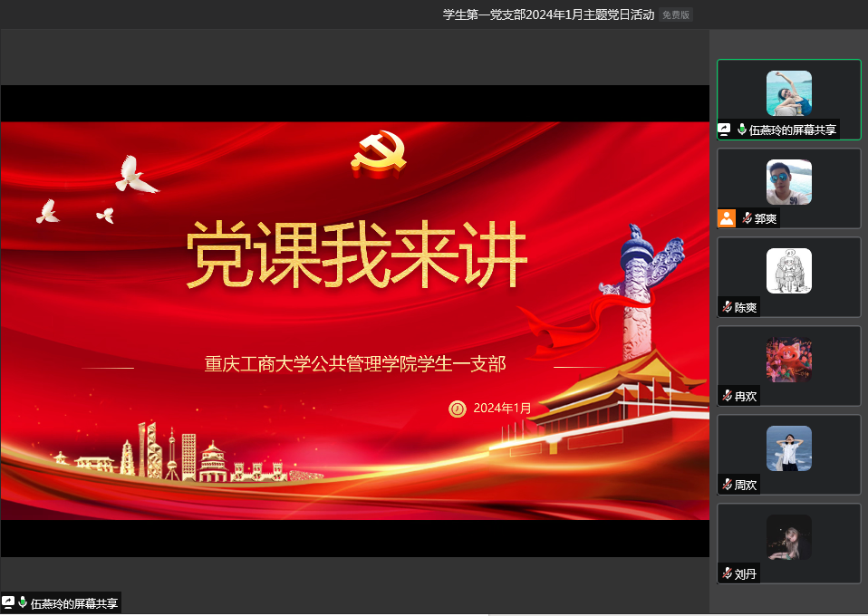Click the party emblem at top of slide
868x616 pixels.
click(x=381, y=152)
